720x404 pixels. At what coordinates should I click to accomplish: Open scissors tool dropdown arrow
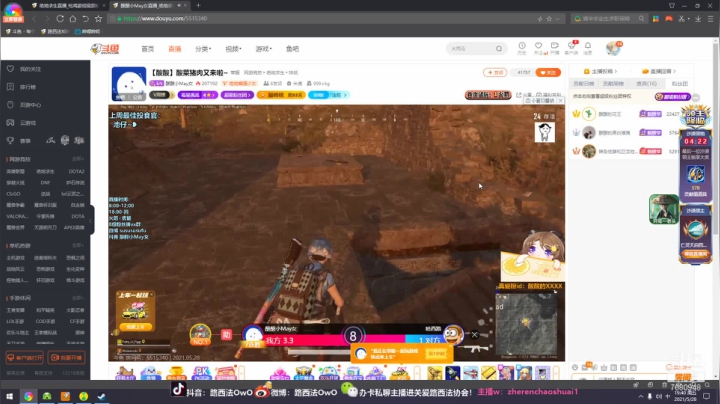coord(689,19)
